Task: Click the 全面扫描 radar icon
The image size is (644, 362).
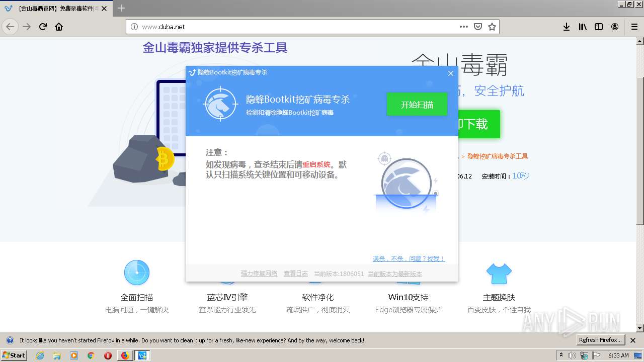Action: [137, 273]
